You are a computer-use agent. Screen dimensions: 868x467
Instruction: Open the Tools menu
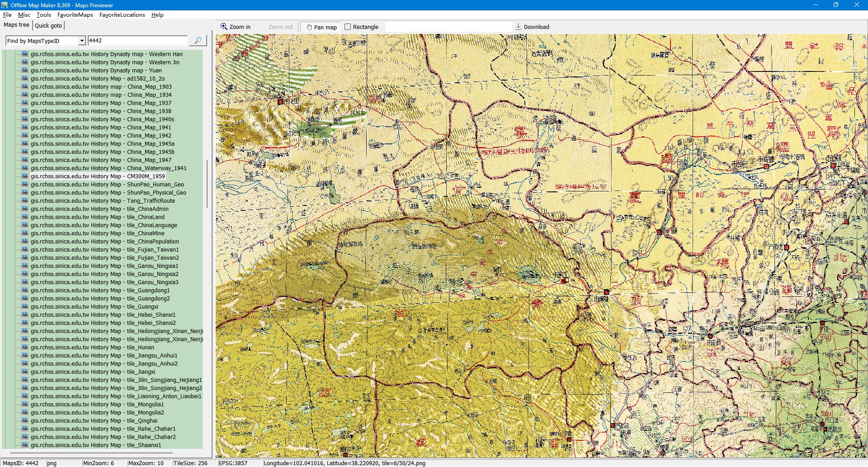click(x=44, y=15)
